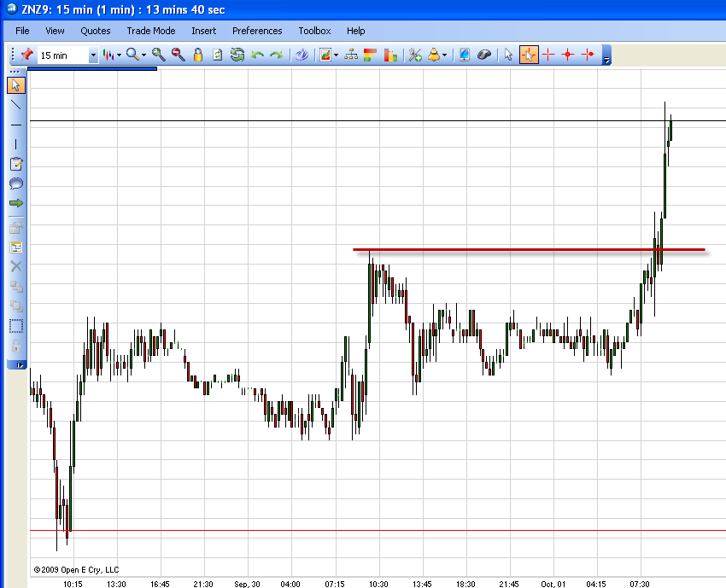The width and height of the screenshot is (726, 588).
Task: Open the Toolbox menu
Action: 314,31
